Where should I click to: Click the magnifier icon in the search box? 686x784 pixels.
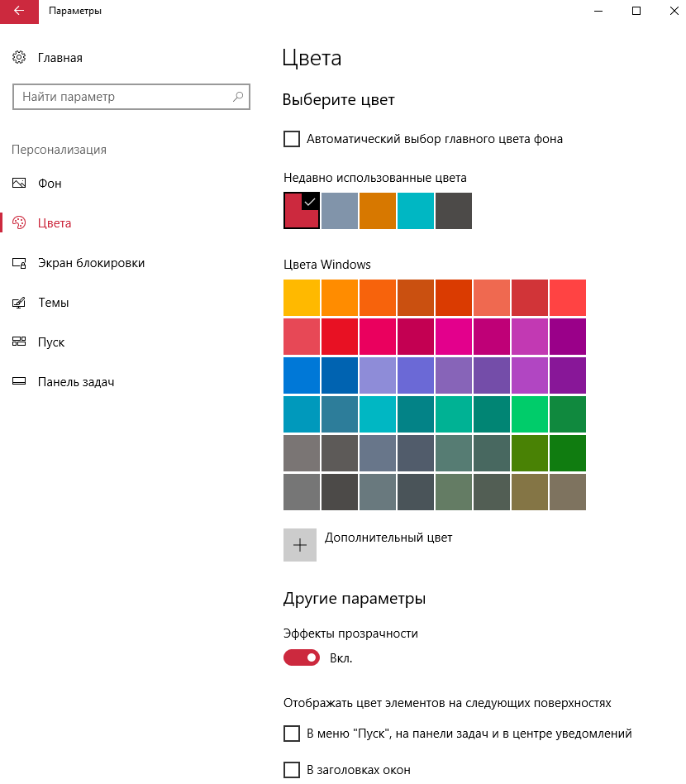pyautogui.click(x=237, y=97)
